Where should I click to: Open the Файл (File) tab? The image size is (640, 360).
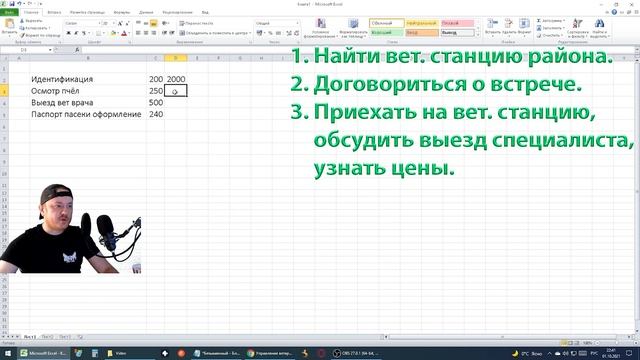tap(9, 12)
